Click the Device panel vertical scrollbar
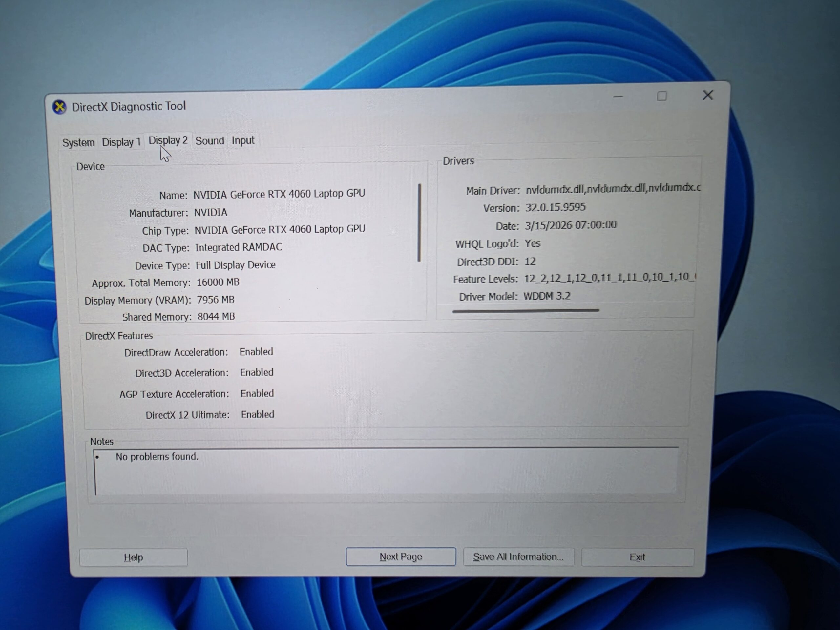Viewport: 840px width, 630px height. pyautogui.click(x=419, y=223)
